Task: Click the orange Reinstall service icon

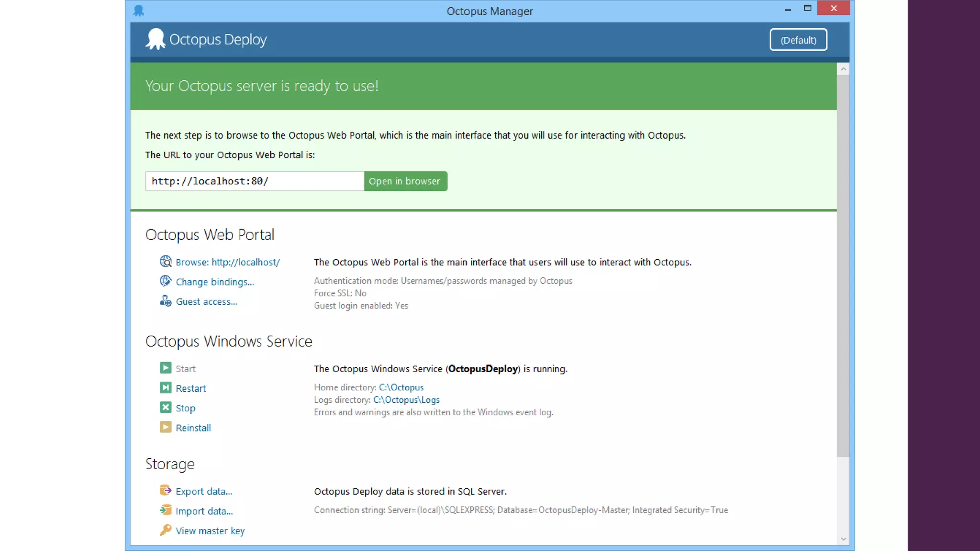Action: [x=166, y=427]
